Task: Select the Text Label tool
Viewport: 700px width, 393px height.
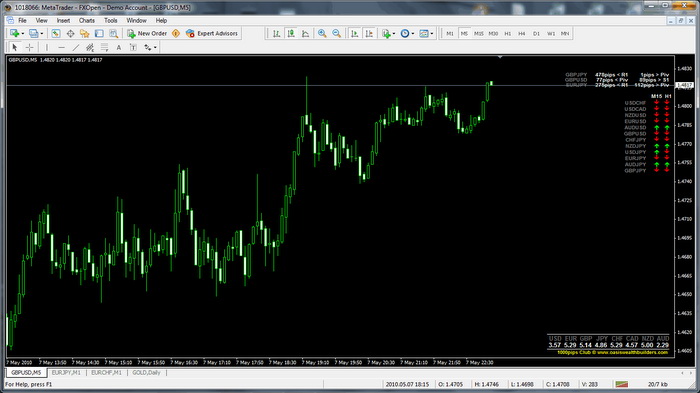Action: click(x=133, y=47)
